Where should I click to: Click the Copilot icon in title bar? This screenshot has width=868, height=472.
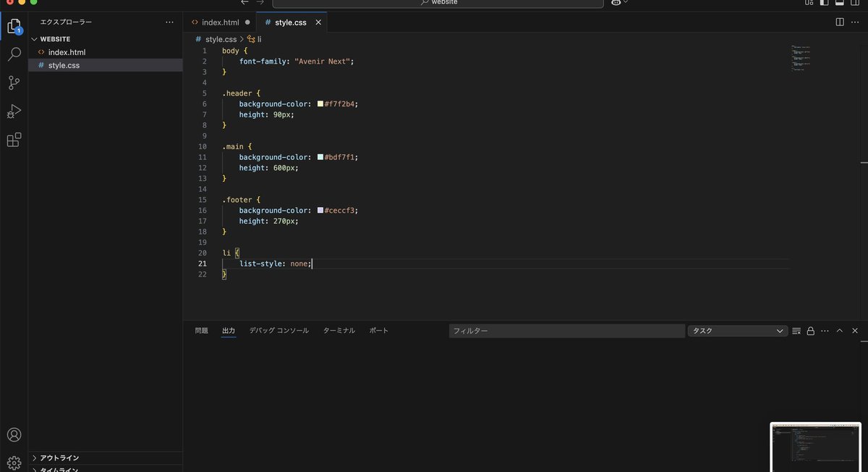[x=616, y=3]
